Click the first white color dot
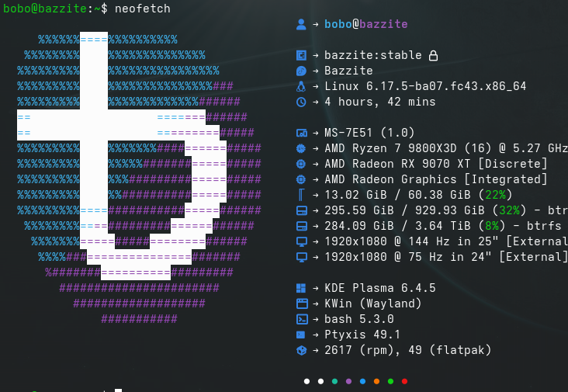Image resolution: width=568 pixels, height=392 pixels. click(307, 381)
